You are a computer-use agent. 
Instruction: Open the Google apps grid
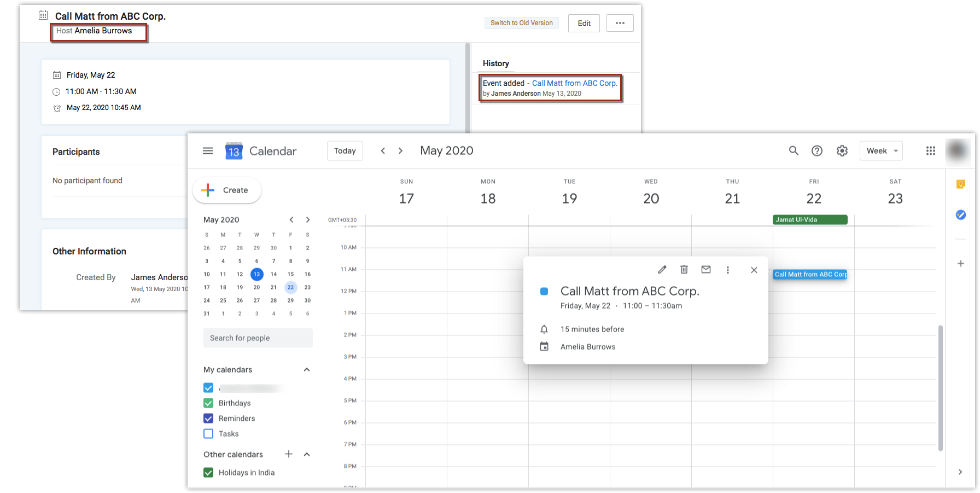pos(931,151)
